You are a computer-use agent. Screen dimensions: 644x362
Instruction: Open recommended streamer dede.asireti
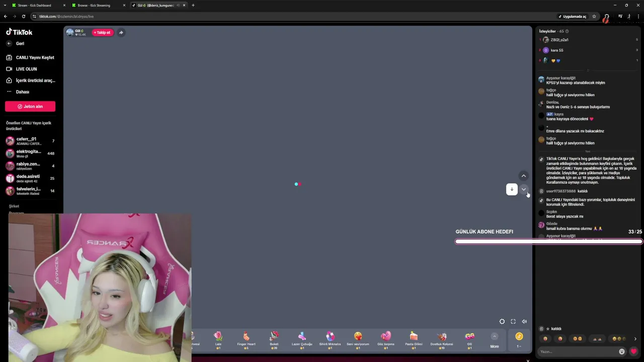coord(30,178)
